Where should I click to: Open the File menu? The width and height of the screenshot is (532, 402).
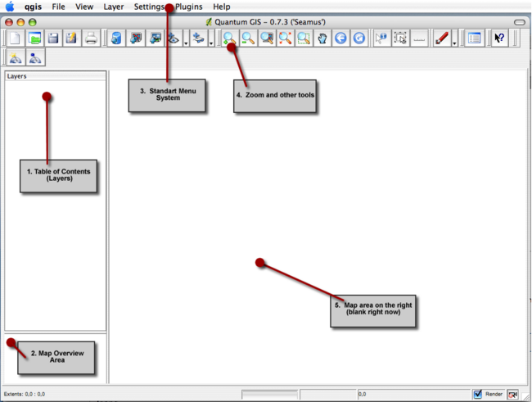(x=58, y=6)
